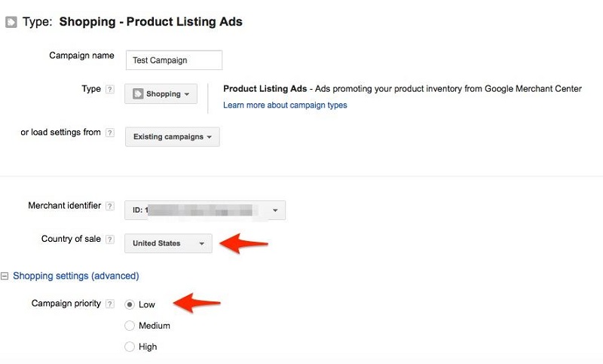Open Existing campaigns dropdown

click(172, 137)
